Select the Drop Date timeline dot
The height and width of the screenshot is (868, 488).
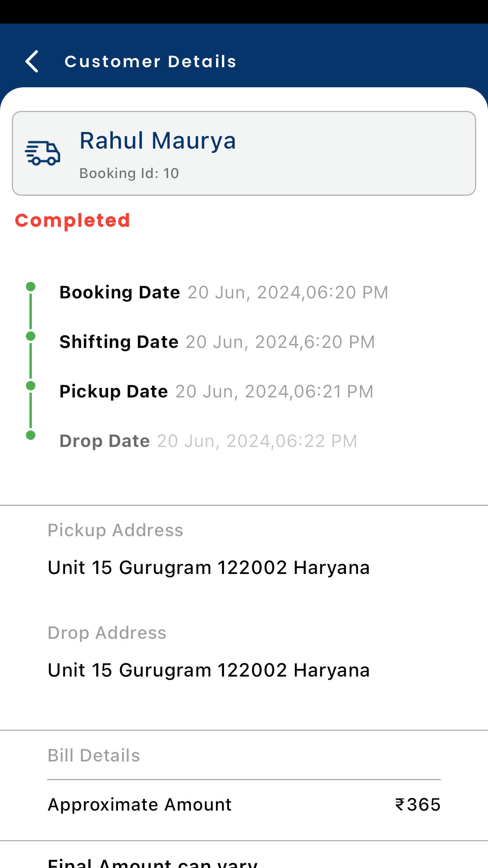pyautogui.click(x=31, y=435)
